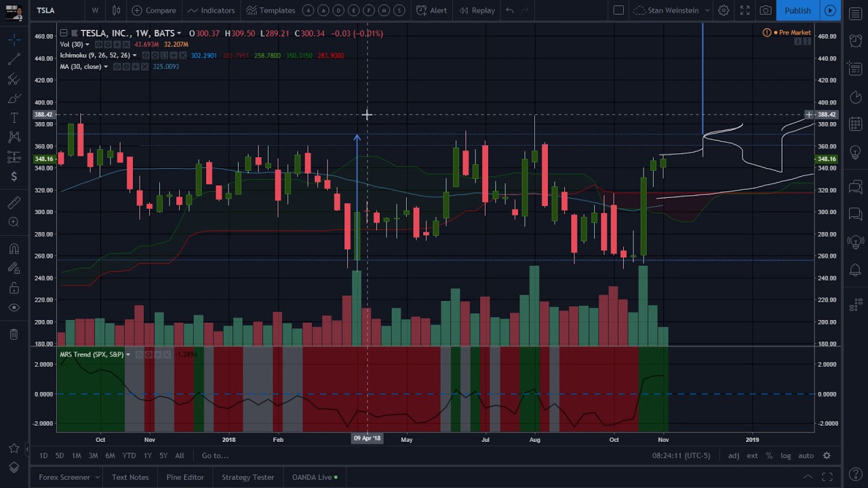
Task: Open chart settings gear in top toolbar
Action: [x=724, y=10]
